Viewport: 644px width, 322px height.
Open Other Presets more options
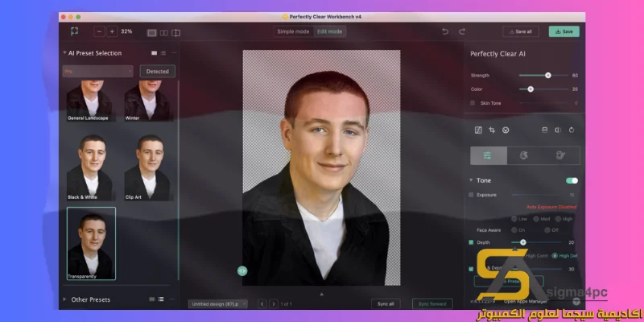tap(171, 299)
